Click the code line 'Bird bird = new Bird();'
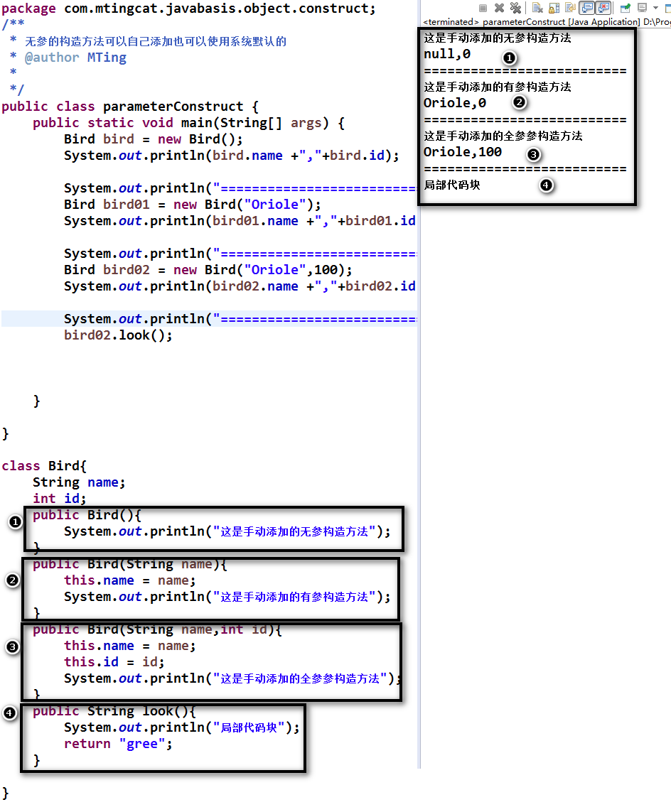This screenshot has height=812, width=671. pyautogui.click(x=154, y=139)
